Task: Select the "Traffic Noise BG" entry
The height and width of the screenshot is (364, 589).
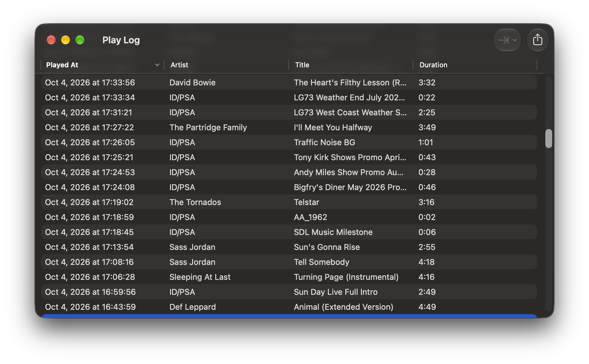Action: pyautogui.click(x=289, y=142)
